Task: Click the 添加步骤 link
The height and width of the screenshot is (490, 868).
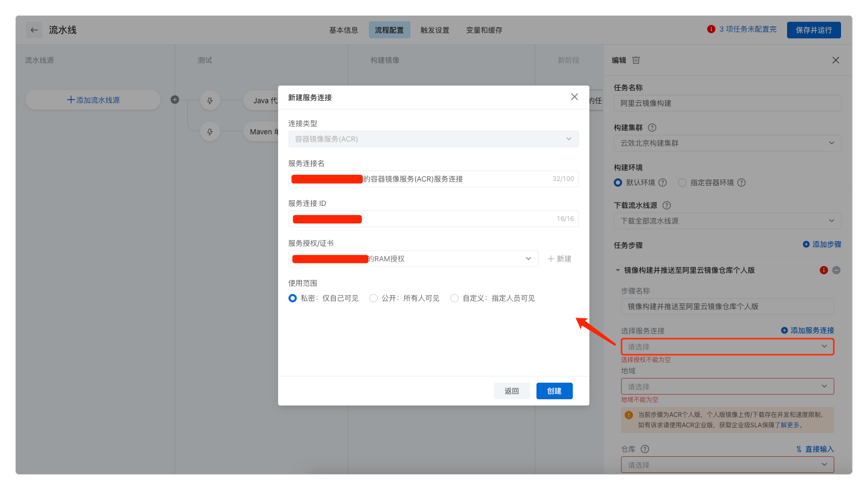Action: tap(822, 244)
